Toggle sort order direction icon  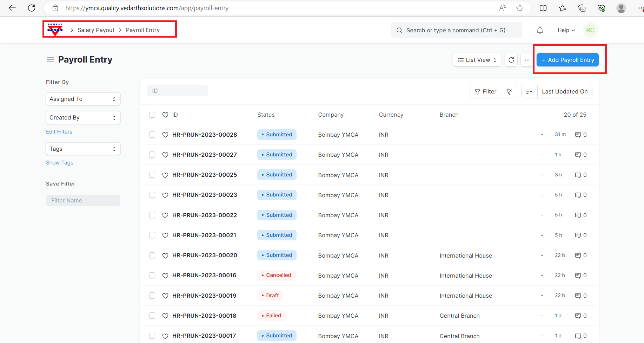pos(529,92)
